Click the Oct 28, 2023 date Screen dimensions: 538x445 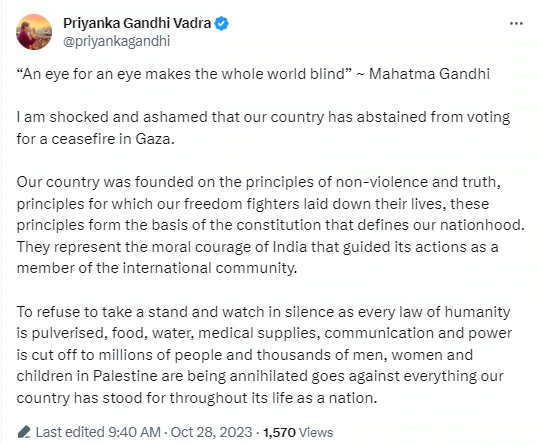pos(211,432)
